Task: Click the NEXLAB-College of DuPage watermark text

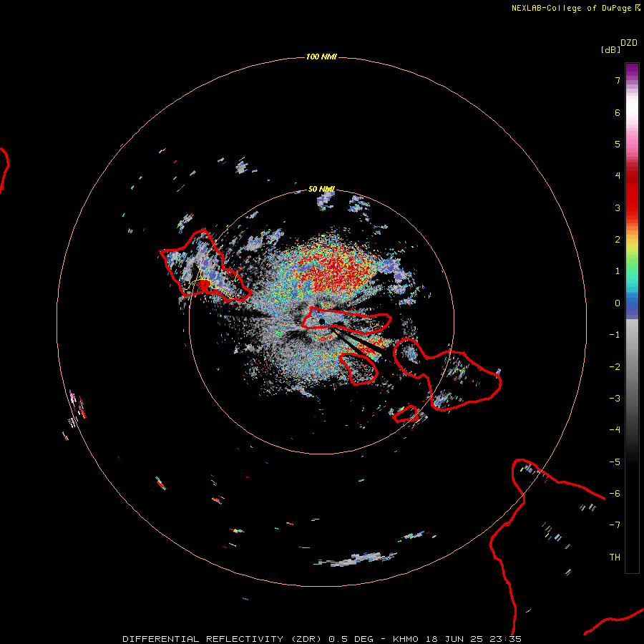Action: pos(576,8)
